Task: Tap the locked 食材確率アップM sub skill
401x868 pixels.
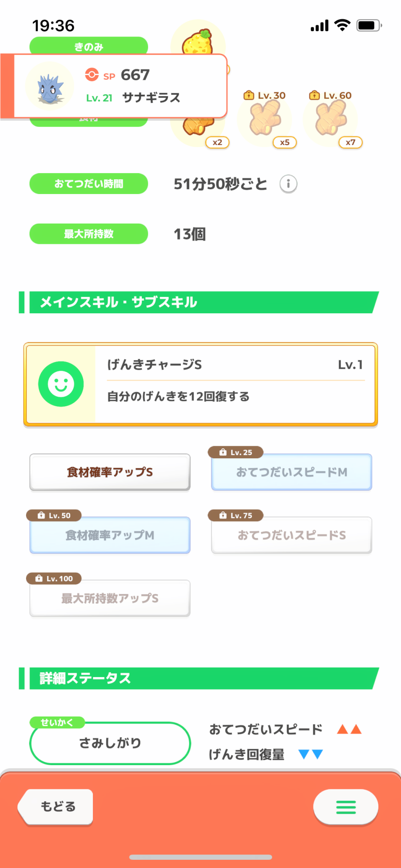Action: coord(110,535)
